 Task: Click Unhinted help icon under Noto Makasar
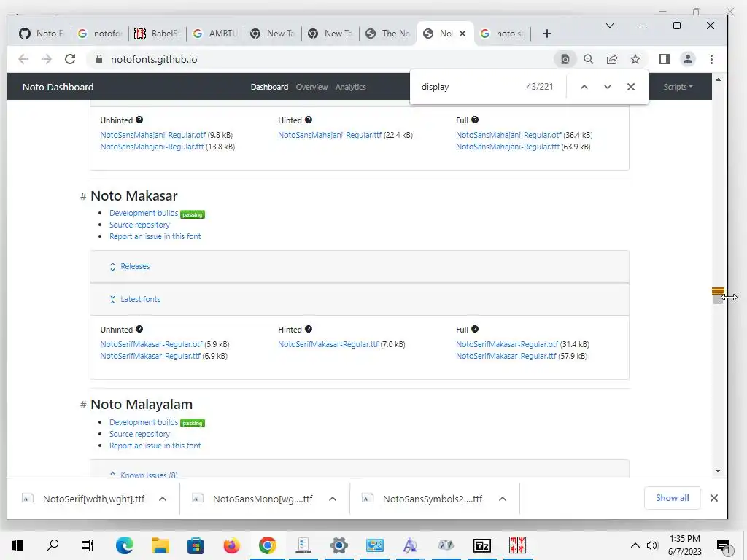point(139,329)
